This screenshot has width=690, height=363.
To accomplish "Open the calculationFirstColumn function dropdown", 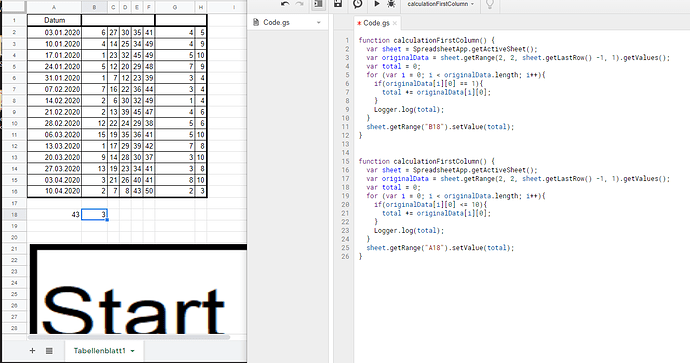I will click(x=440, y=4).
